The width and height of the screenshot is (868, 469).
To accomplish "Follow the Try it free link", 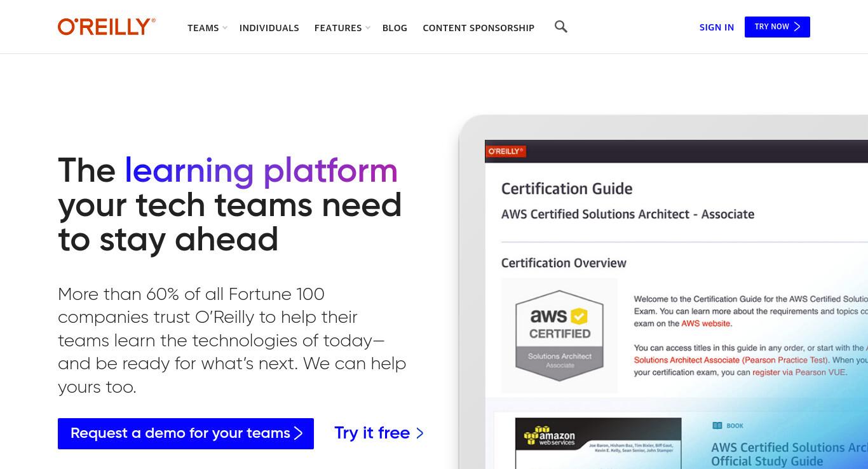I will coord(379,433).
